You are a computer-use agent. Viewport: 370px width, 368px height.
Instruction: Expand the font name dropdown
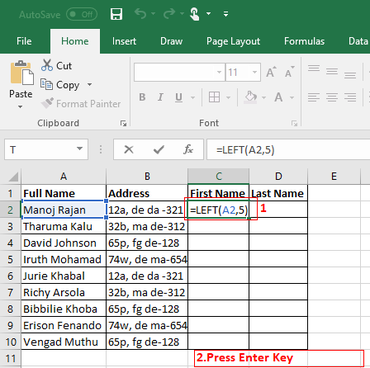(219, 72)
